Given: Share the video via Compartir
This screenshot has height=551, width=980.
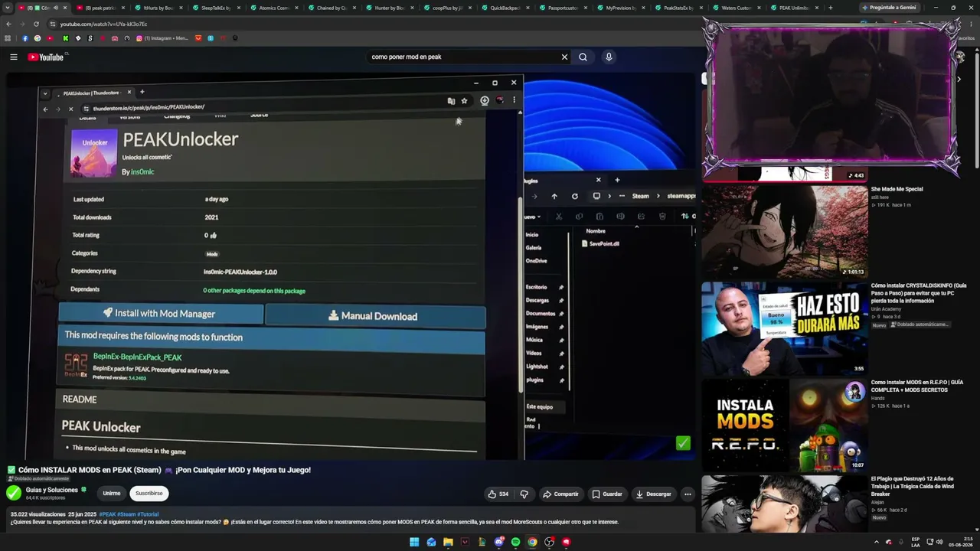Looking at the screenshot, I should tap(560, 494).
